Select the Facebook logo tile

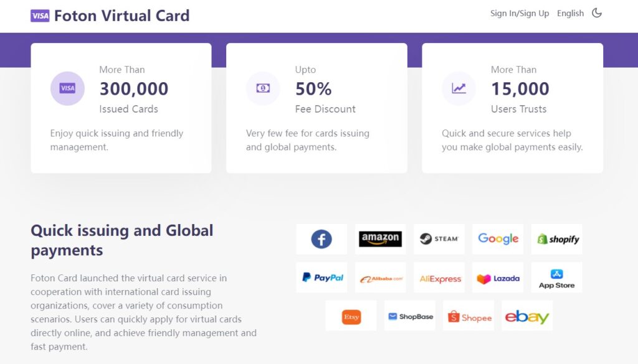point(321,239)
